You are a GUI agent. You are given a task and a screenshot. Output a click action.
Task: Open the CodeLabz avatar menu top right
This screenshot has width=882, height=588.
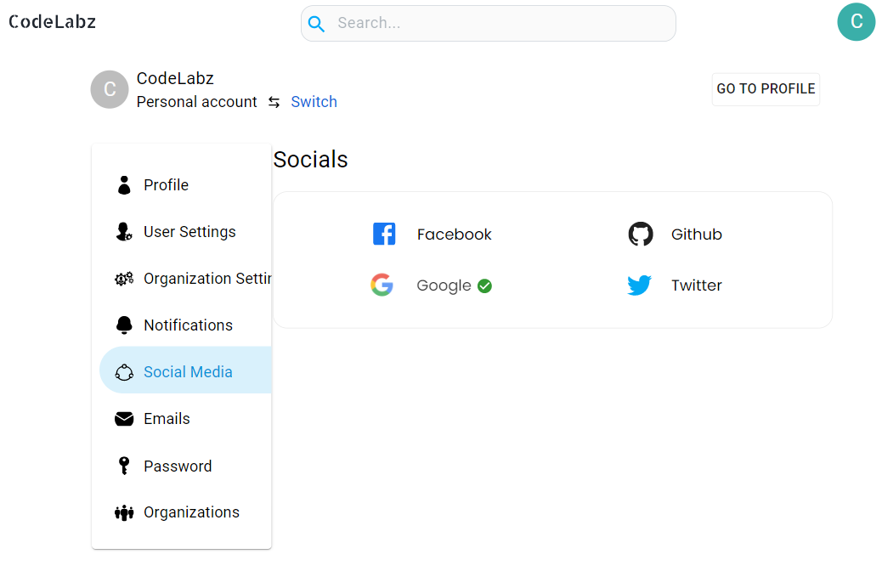[856, 22]
